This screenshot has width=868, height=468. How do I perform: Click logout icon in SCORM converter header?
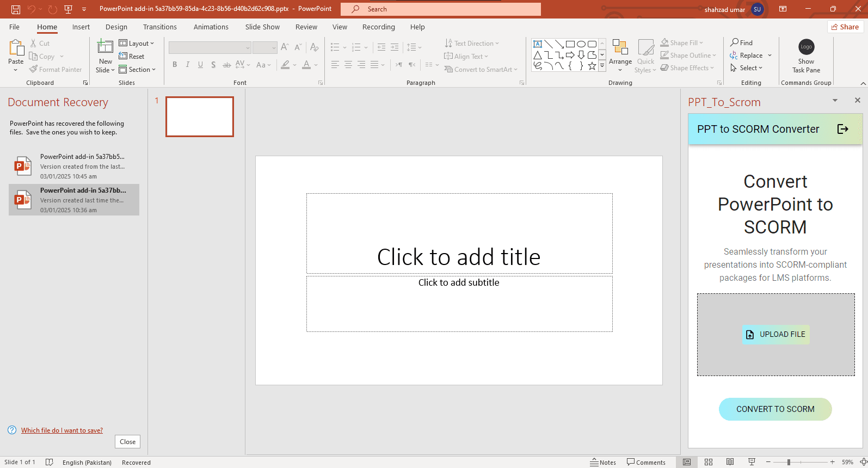coord(842,129)
